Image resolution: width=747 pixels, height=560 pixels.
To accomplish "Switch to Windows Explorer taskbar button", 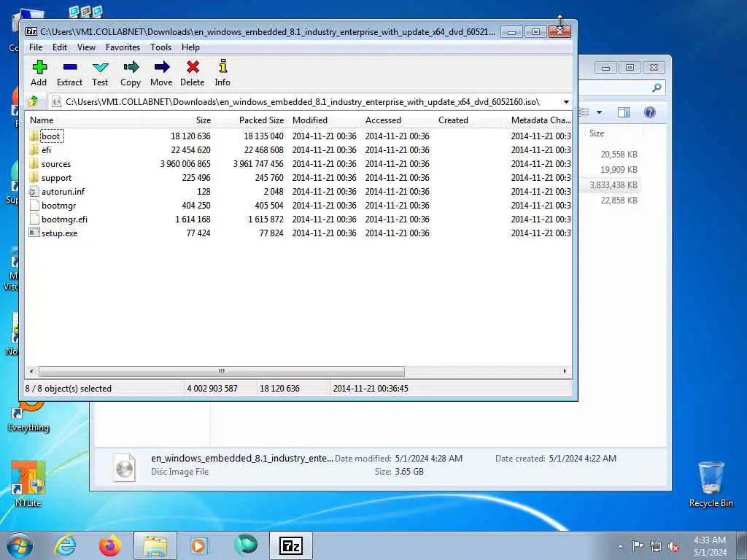I will (155, 545).
